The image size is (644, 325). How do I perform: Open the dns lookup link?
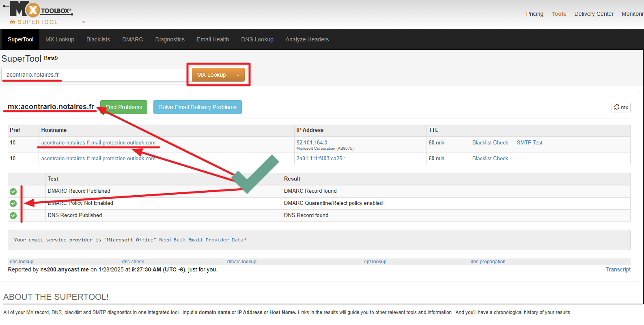(x=22, y=262)
